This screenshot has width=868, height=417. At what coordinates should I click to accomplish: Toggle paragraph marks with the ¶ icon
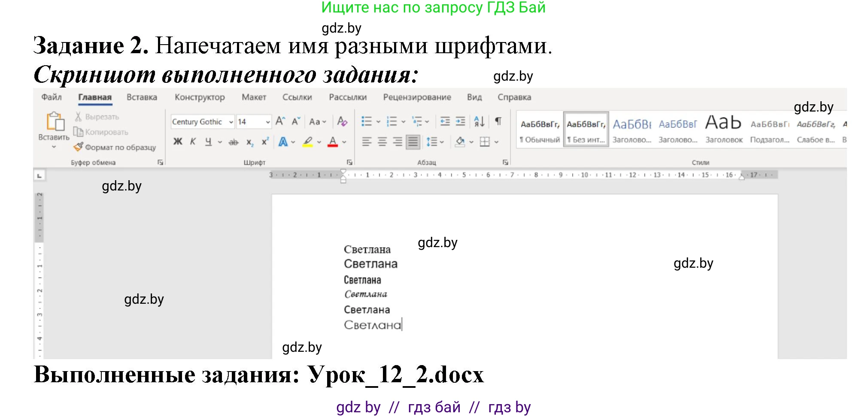pos(498,121)
